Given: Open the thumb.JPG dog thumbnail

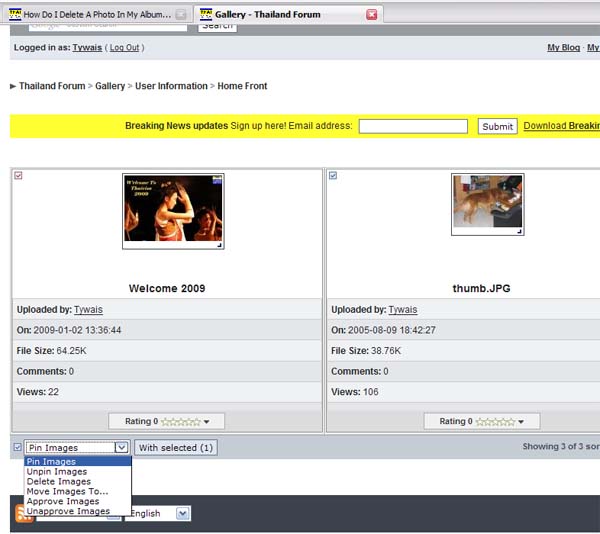Looking at the screenshot, I should pyautogui.click(x=488, y=204).
